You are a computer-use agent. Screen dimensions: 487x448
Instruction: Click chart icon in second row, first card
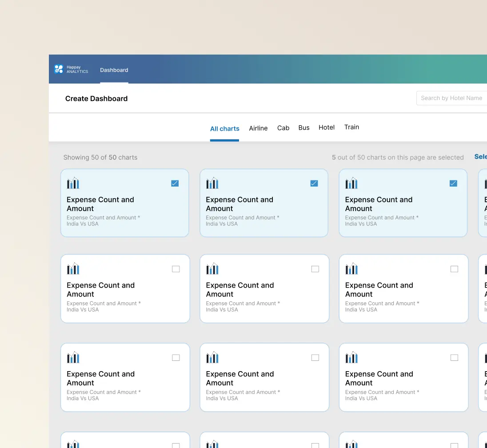tap(73, 269)
